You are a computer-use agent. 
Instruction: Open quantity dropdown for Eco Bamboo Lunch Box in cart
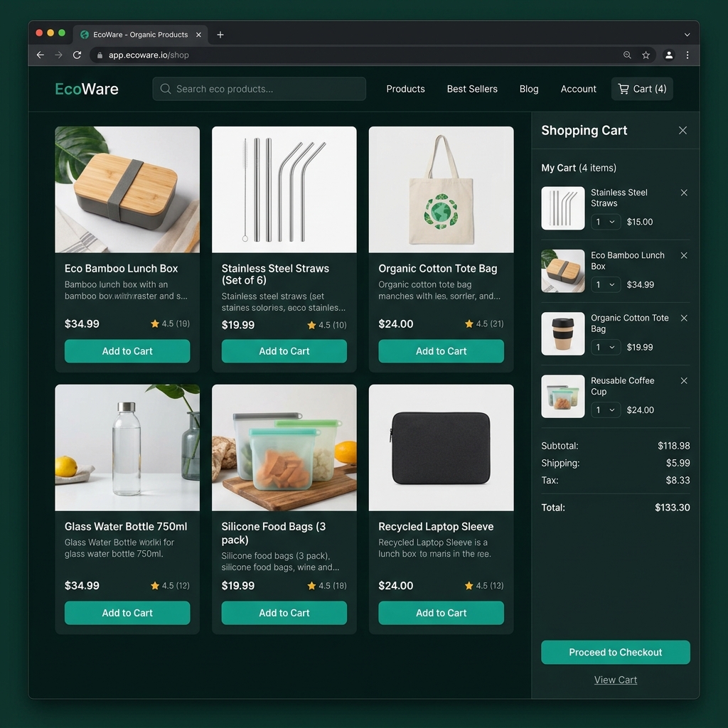click(x=606, y=284)
